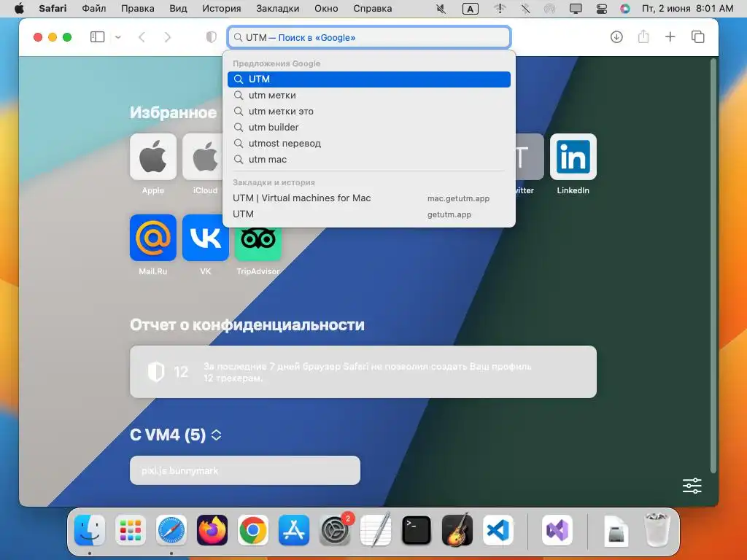The height and width of the screenshot is (560, 747).
Task: Open the iCloud favorite tile
Action: [203, 157]
